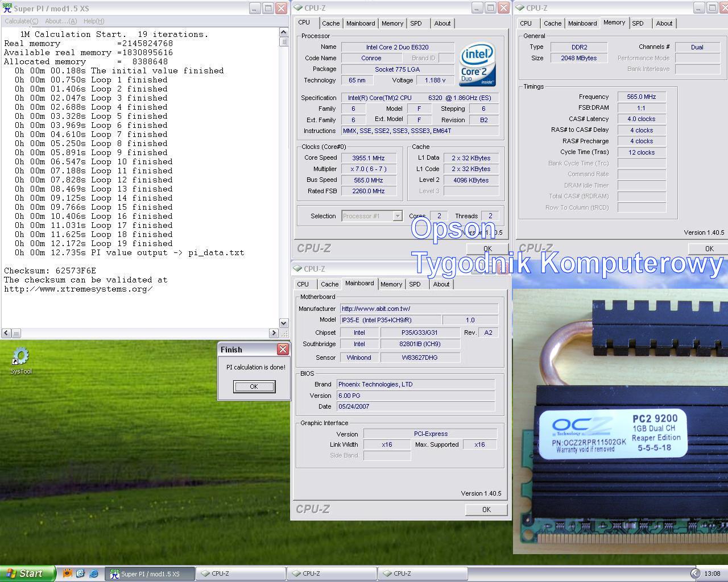Select the CPU tab in the Memory window

(526, 23)
